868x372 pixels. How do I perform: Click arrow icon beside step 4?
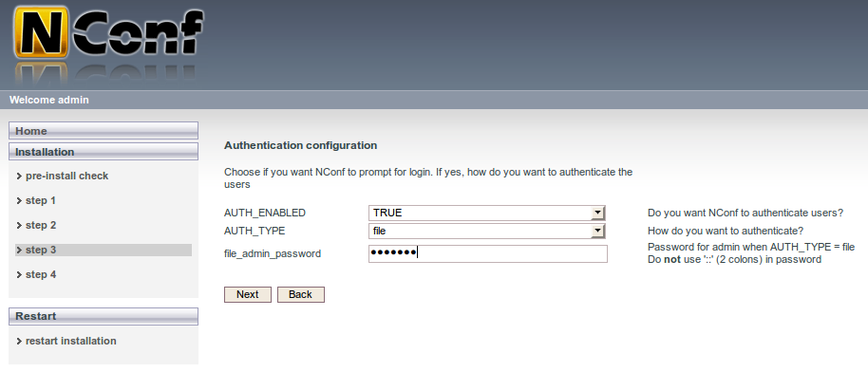[x=19, y=274]
